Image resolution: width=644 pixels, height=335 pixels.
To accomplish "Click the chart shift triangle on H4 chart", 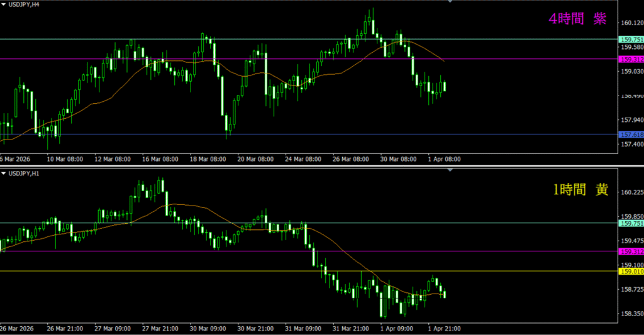I will [x=450, y=2].
